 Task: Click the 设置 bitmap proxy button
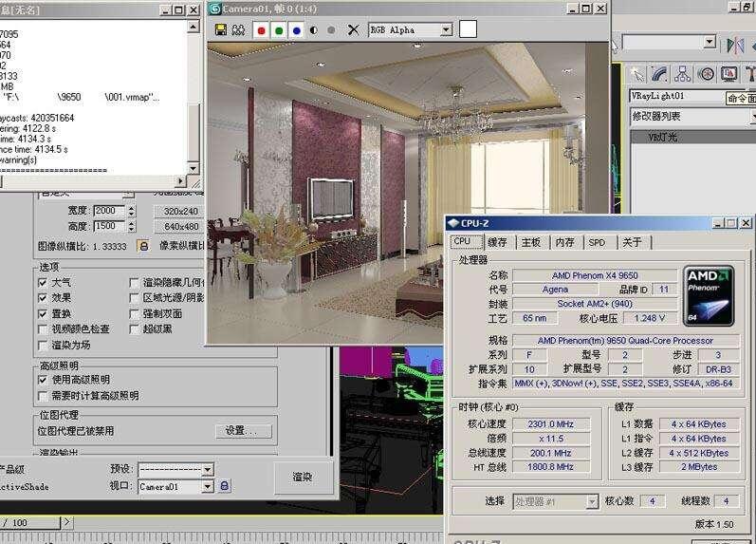[x=243, y=431]
